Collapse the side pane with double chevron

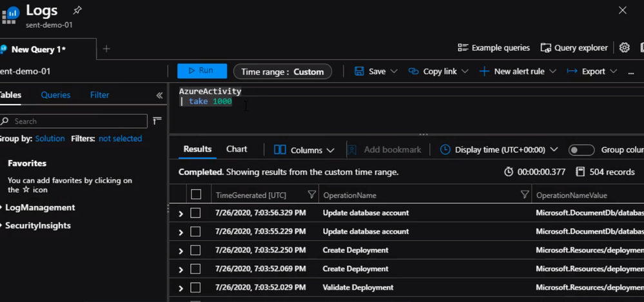[x=159, y=96]
